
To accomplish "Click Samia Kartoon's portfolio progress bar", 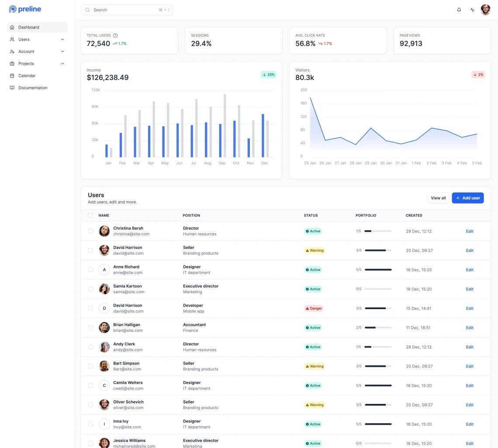I will click(378, 289).
